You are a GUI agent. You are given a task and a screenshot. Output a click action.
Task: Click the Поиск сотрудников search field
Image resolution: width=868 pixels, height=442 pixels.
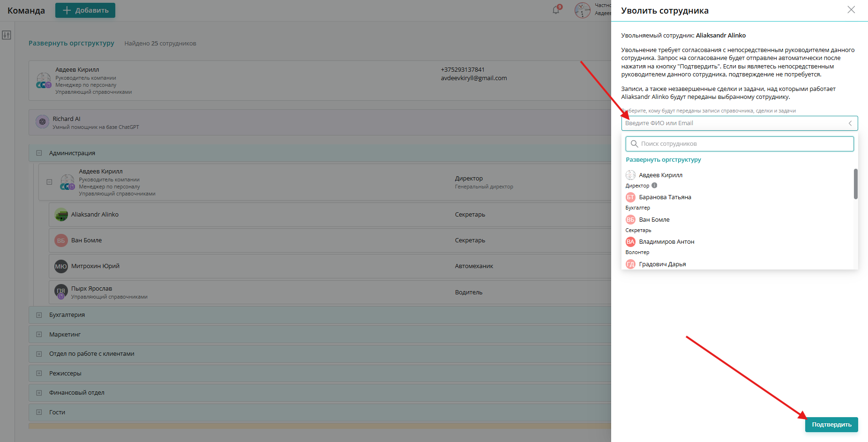(x=740, y=144)
